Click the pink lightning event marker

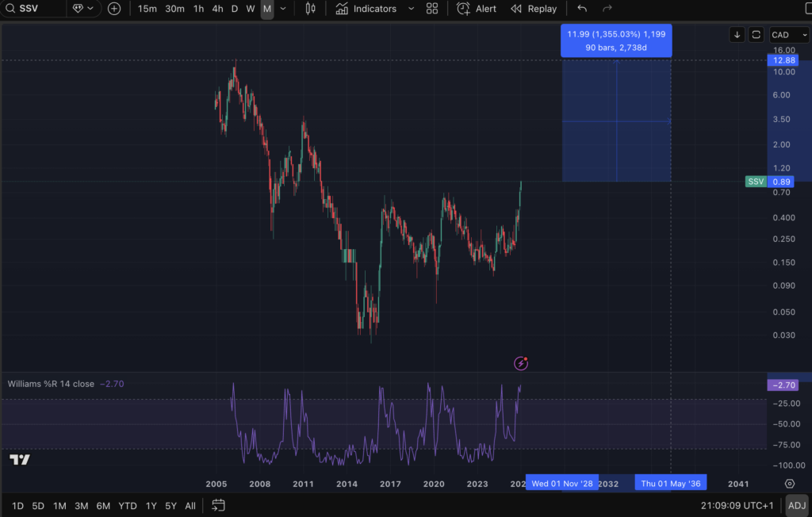(x=521, y=363)
